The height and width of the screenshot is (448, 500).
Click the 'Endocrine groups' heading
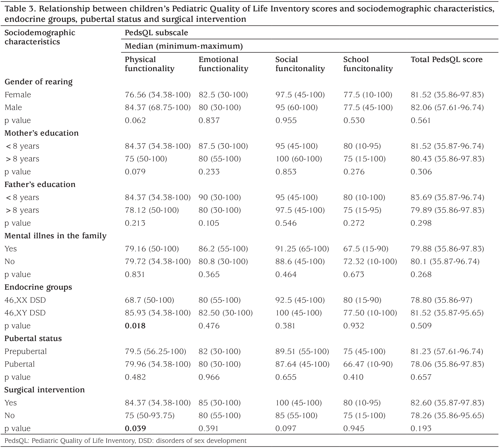38,287
